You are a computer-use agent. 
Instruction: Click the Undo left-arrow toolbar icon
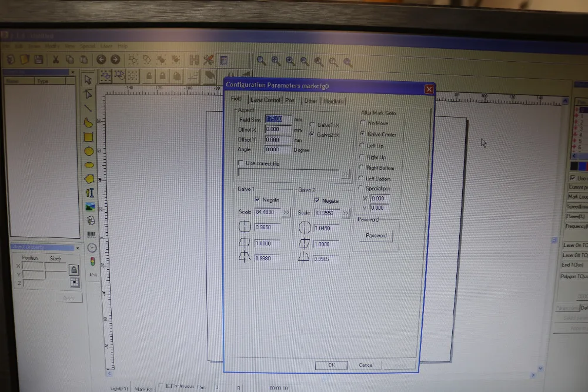coord(101,59)
